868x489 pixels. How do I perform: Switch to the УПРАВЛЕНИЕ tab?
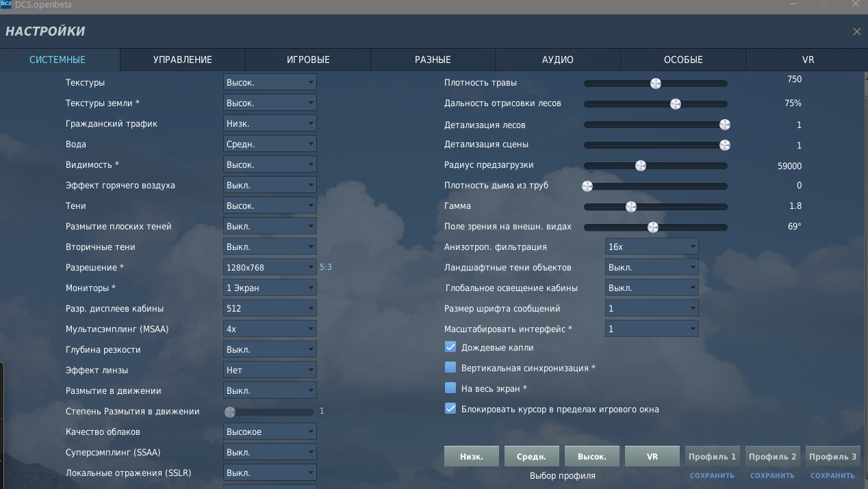point(183,60)
